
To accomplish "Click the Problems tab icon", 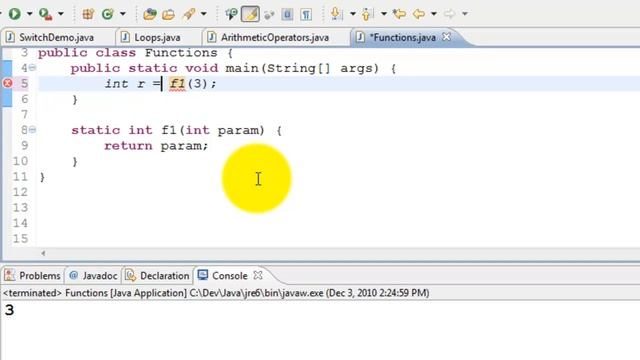I will pyautogui.click(x=9, y=276).
